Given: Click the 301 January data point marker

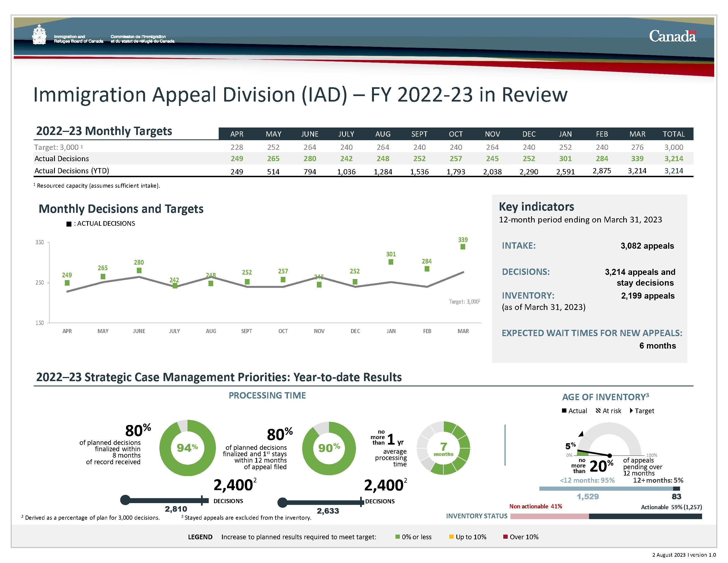Looking at the screenshot, I should [391, 262].
